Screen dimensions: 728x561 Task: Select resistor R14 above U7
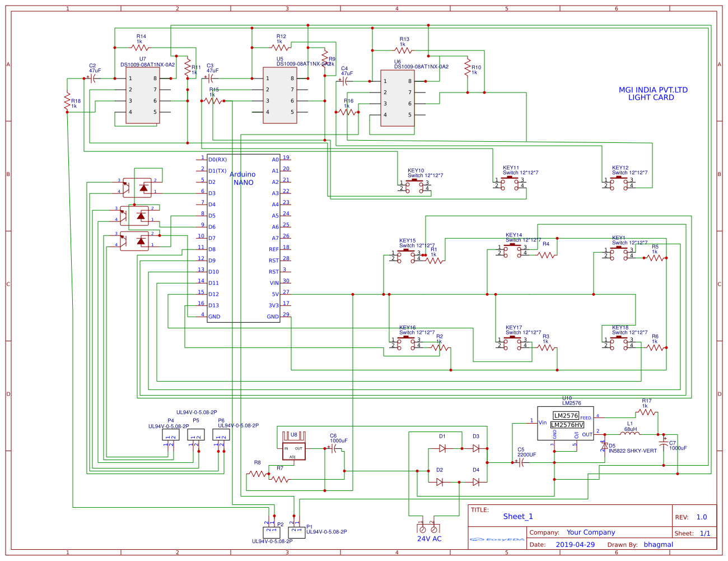point(140,48)
